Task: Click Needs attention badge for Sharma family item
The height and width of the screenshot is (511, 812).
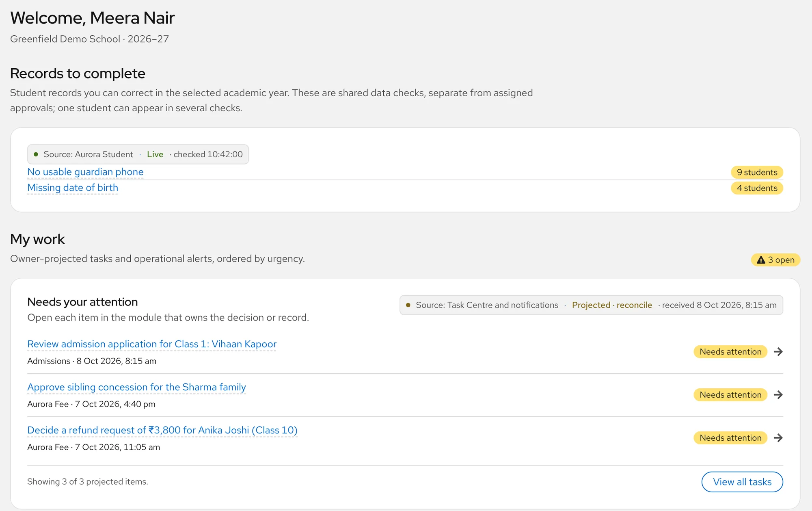Action: click(x=730, y=395)
